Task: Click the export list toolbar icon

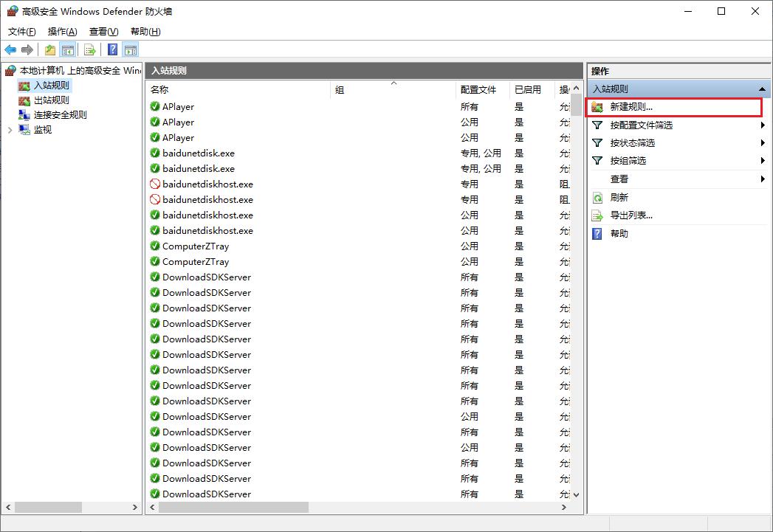Action: pos(89,49)
